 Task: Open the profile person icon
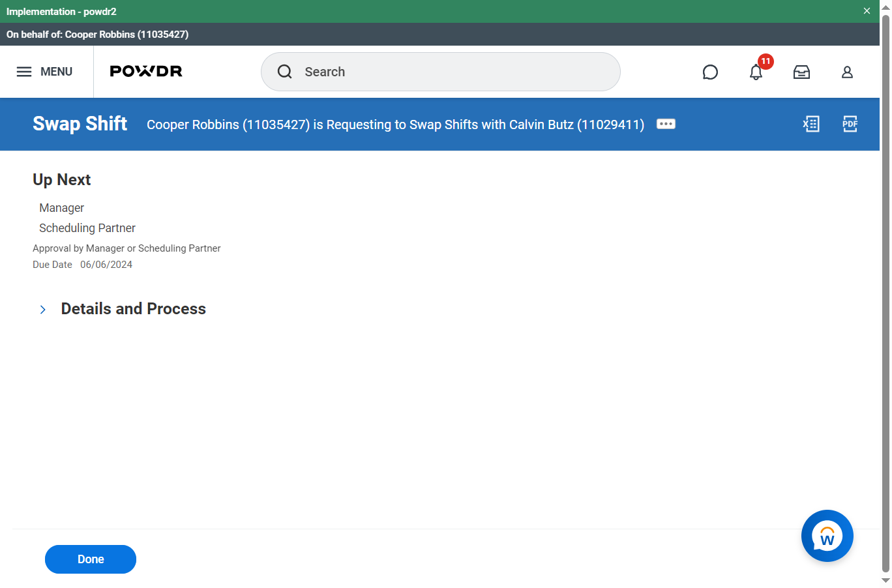[x=847, y=72]
